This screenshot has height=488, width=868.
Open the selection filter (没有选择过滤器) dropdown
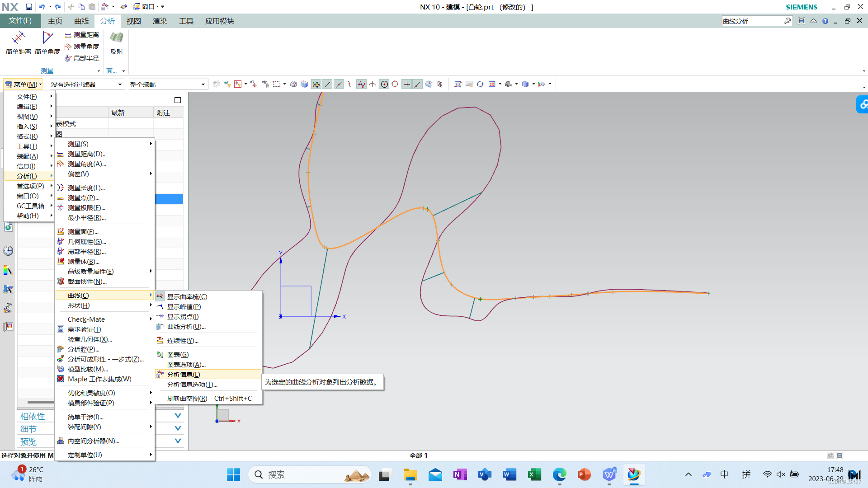(86, 84)
